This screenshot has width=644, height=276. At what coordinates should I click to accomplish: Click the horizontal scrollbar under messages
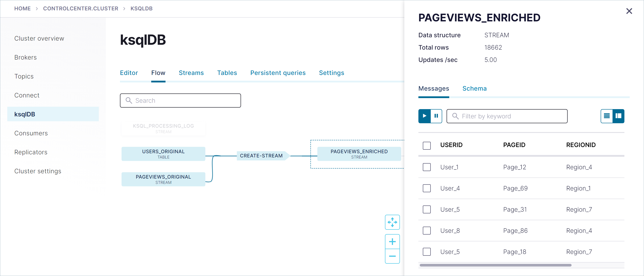pyautogui.click(x=495, y=265)
